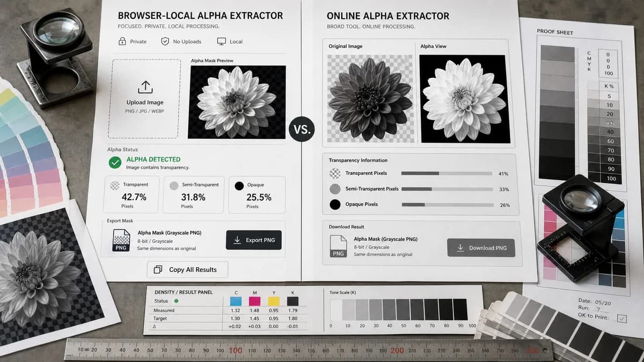
Task: Click the monitor icon beside Local
Action: pyautogui.click(x=221, y=41)
